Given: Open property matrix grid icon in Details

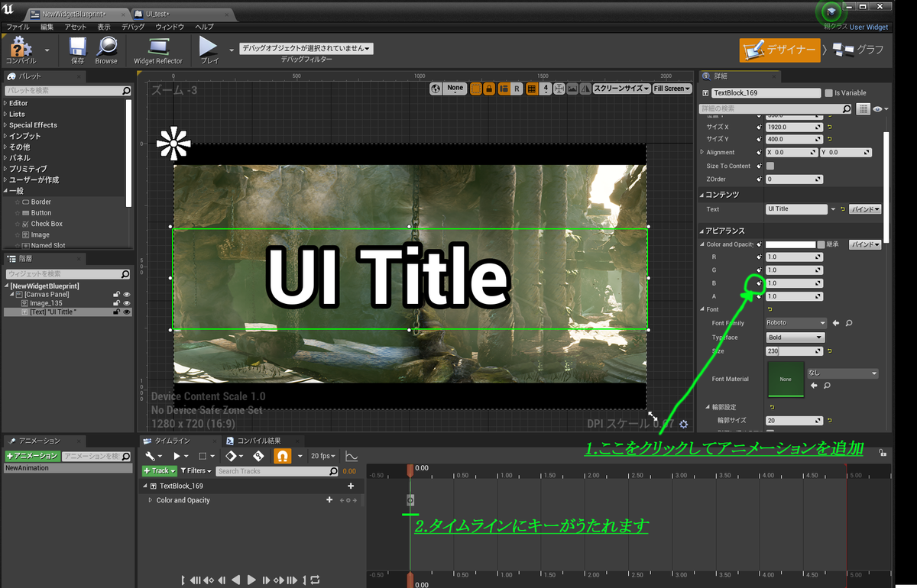Looking at the screenshot, I should [x=864, y=109].
